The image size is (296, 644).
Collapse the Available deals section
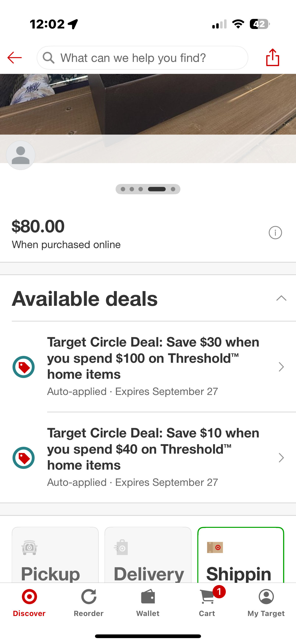(281, 298)
